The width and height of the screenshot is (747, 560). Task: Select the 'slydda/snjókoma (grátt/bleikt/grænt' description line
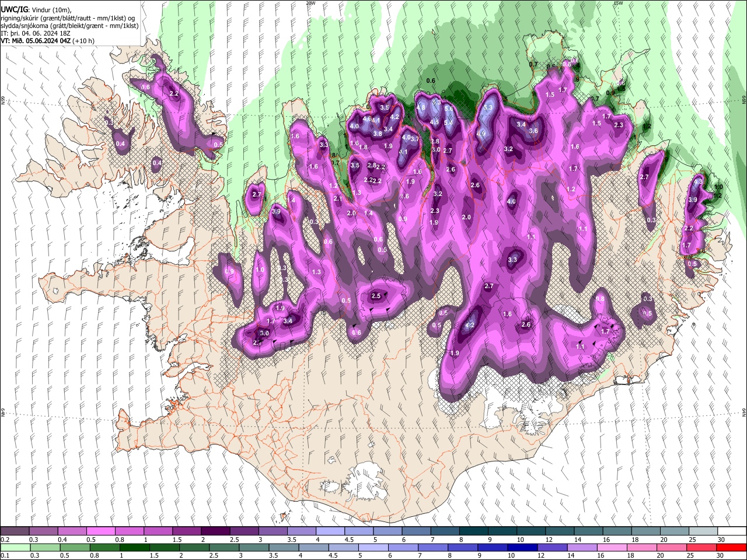tap(70, 26)
